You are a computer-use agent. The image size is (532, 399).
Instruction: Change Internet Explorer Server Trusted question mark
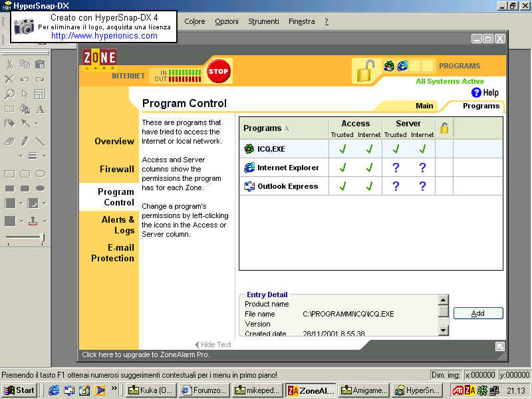pos(396,168)
